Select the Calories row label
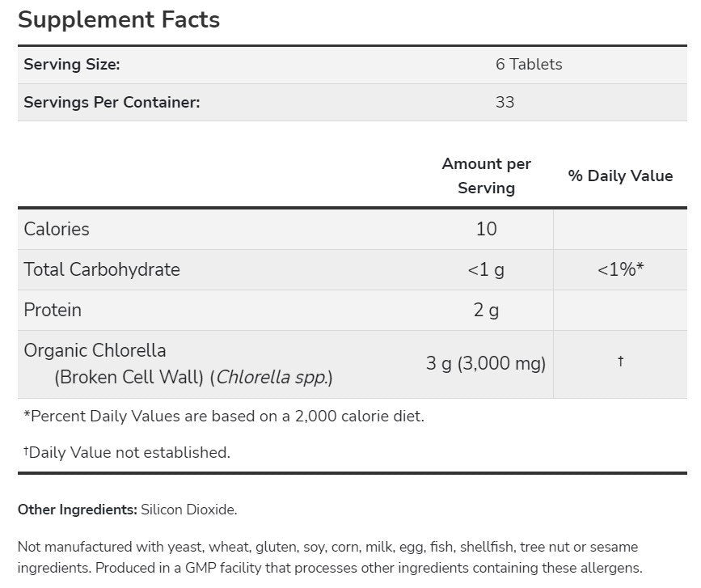This screenshot has width=701, height=588. coord(57,229)
